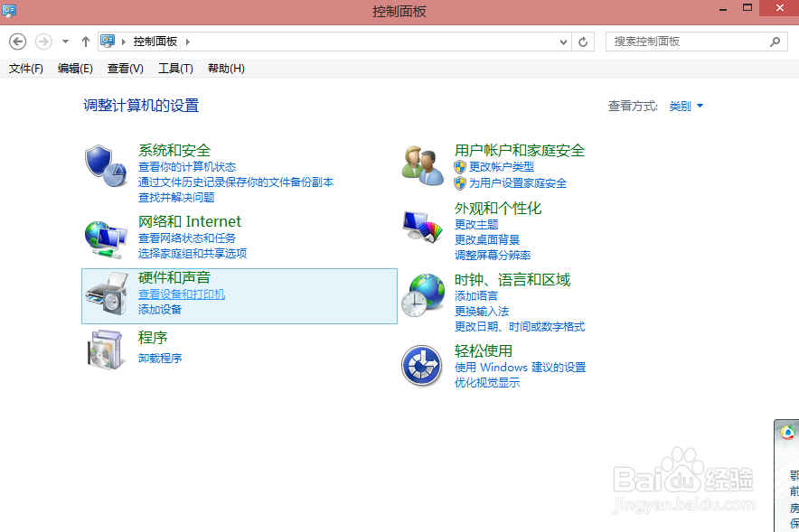Viewport: 799px width, 532px height.
Task: Click 使用 Windows 建议的设置 link
Action: [521, 367]
